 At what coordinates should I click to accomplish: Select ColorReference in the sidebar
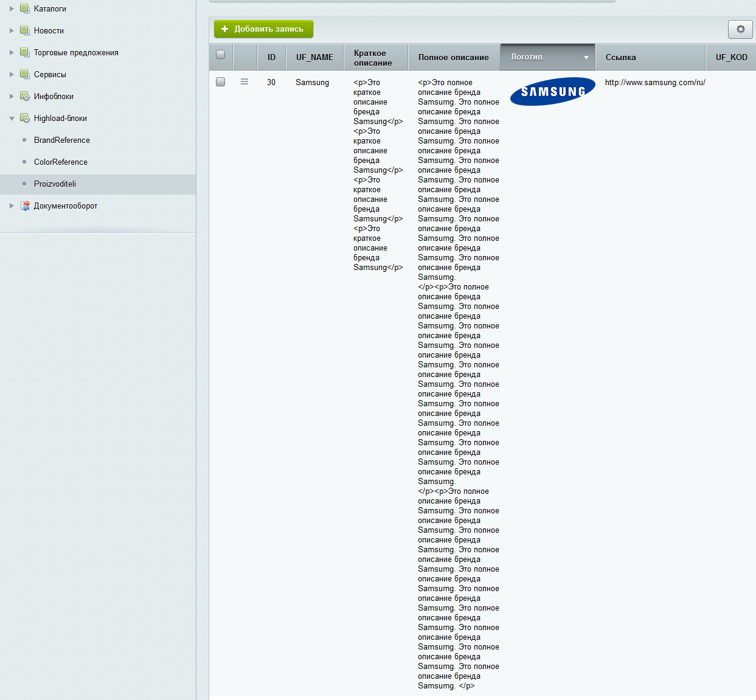pyautogui.click(x=60, y=162)
